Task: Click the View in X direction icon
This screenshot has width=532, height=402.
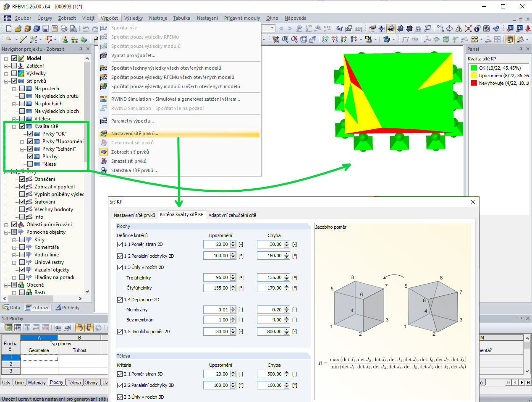Action: [x=325, y=39]
